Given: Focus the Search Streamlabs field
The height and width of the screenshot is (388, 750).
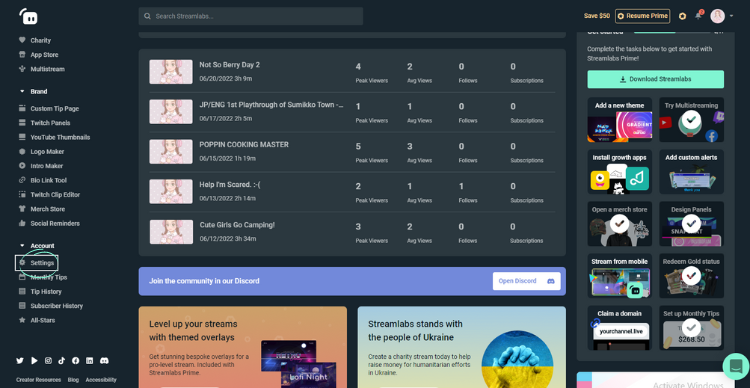Looking at the screenshot, I should pyautogui.click(x=251, y=16).
